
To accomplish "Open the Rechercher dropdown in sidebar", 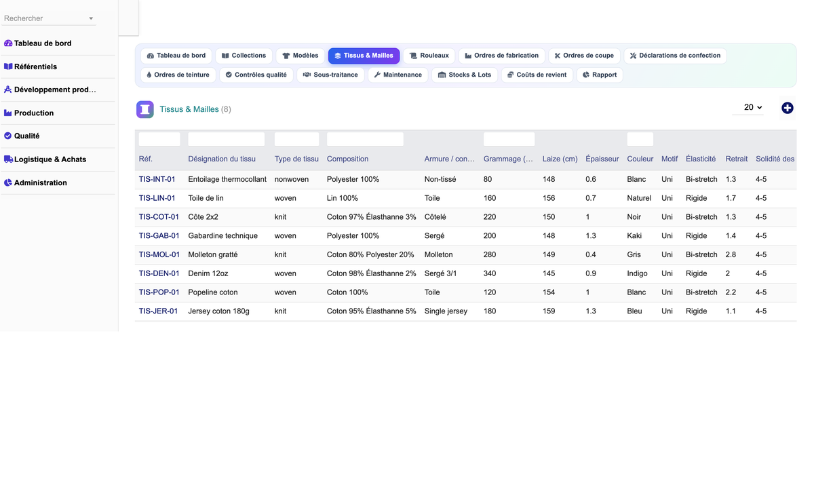I will 49,18.
